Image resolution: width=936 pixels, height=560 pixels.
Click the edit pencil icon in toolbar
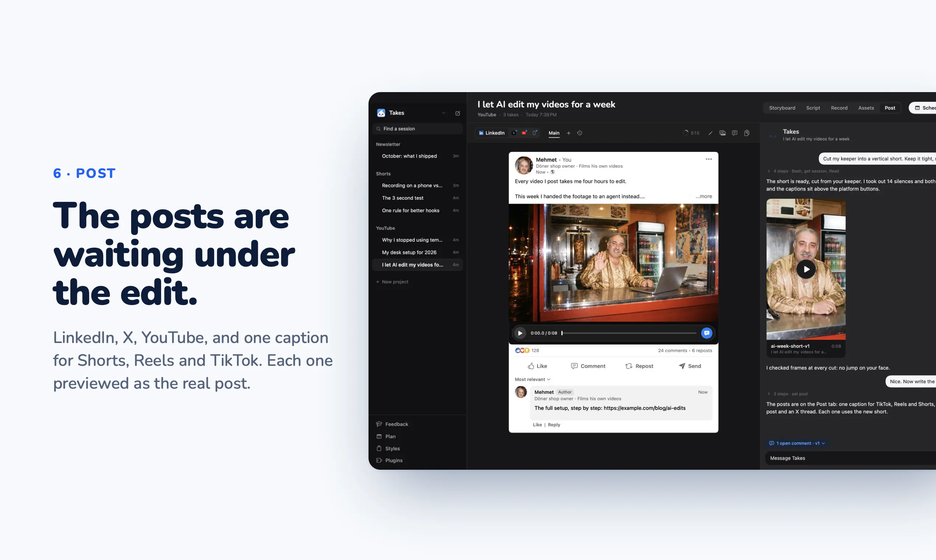coord(710,133)
